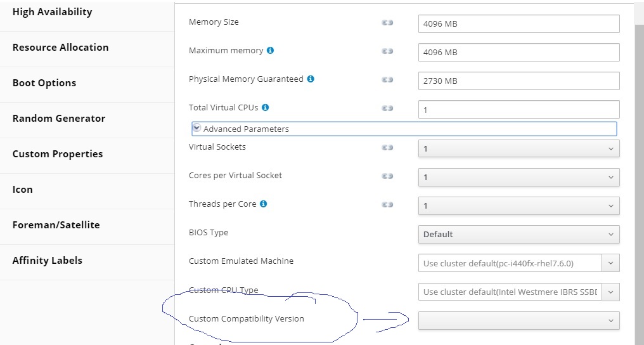This screenshot has width=644, height=345.
Task: Click the link icon beside Maximum memory
Action: pyautogui.click(x=387, y=51)
